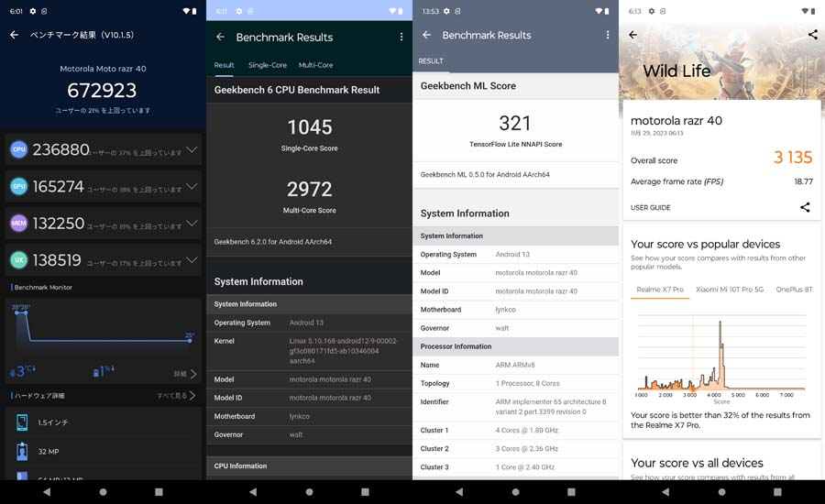Switch to Multi-Core tab
This screenshot has width=825, height=504.
pos(315,65)
